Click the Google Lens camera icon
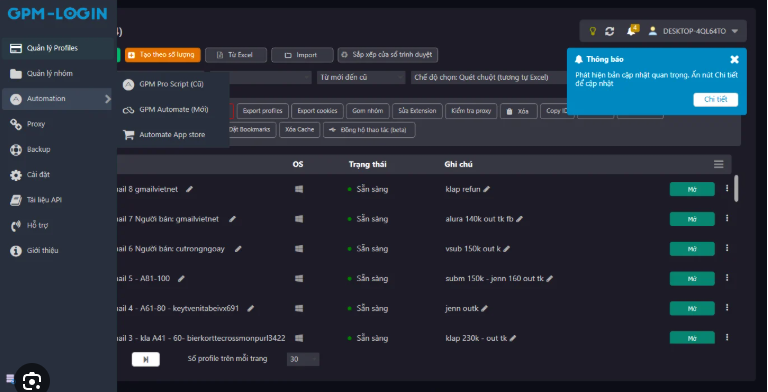 [x=32, y=381]
